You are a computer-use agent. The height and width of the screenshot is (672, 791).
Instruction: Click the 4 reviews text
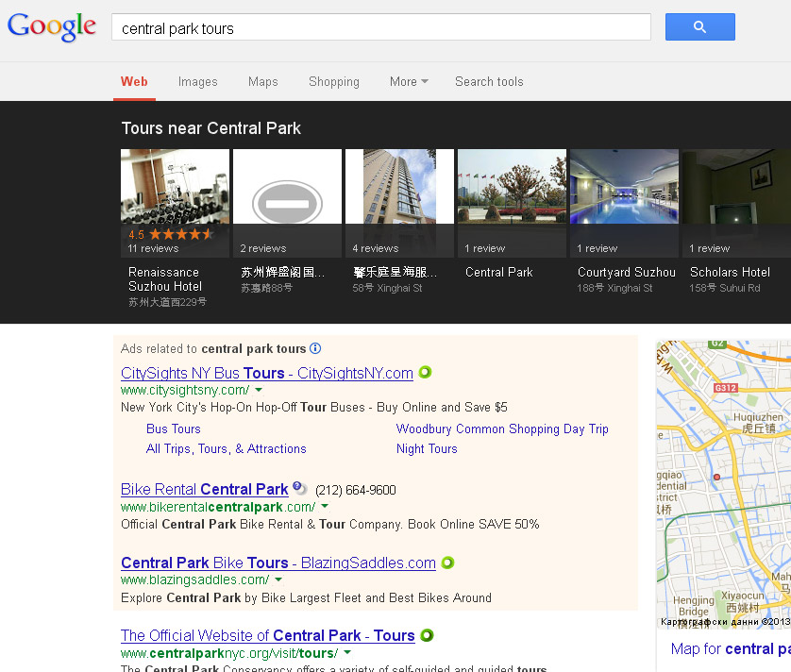(376, 248)
